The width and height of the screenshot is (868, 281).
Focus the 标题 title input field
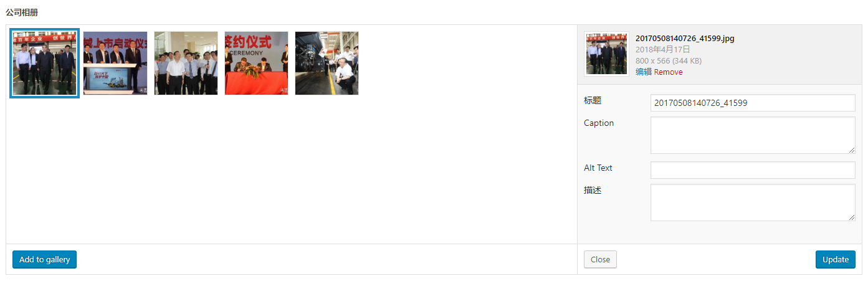pos(753,103)
